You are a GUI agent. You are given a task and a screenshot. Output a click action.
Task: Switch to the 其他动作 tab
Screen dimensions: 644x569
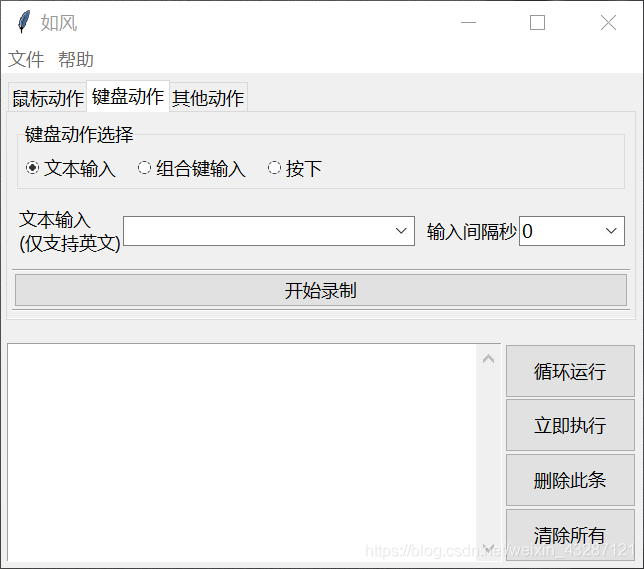click(x=208, y=98)
